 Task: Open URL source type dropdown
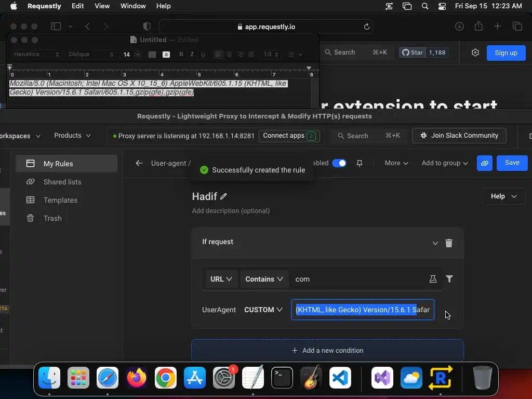point(221,279)
